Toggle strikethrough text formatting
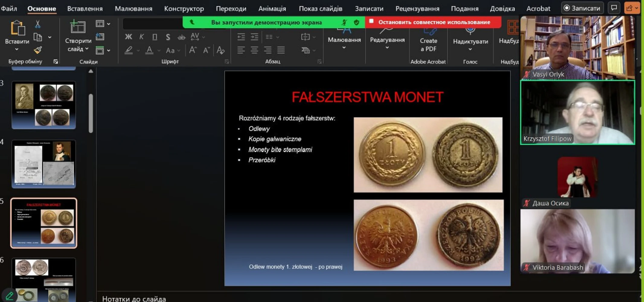The height and width of the screenshot is (302, 644). (181, 37)
